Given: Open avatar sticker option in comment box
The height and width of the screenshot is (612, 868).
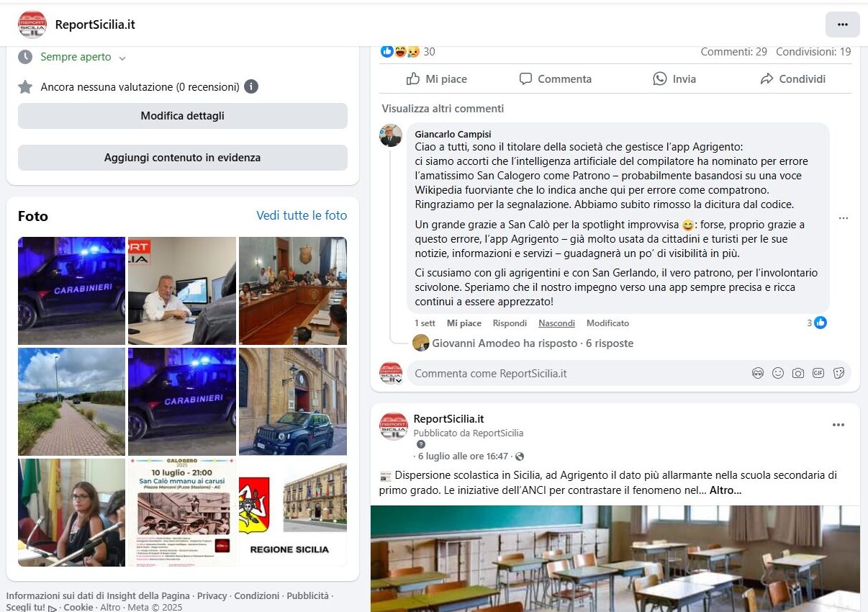Looking at the screenshot, I should point(757,373).
